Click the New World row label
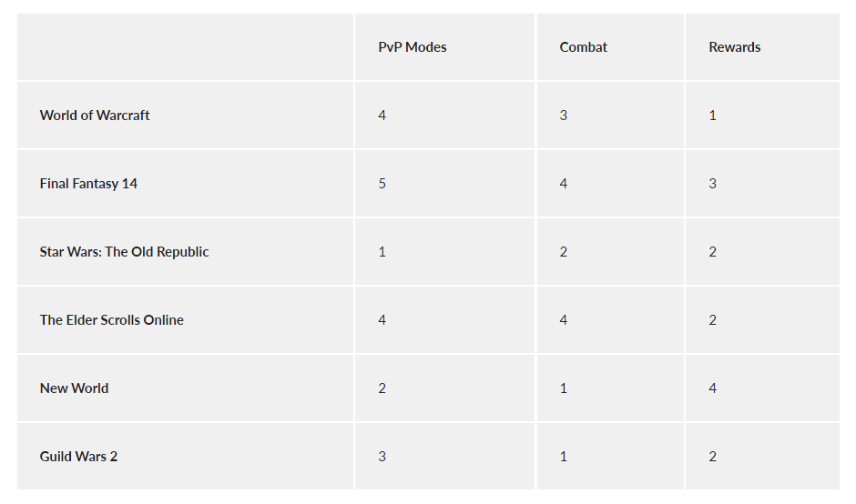The image size is (856, 504). click(74, 388)
